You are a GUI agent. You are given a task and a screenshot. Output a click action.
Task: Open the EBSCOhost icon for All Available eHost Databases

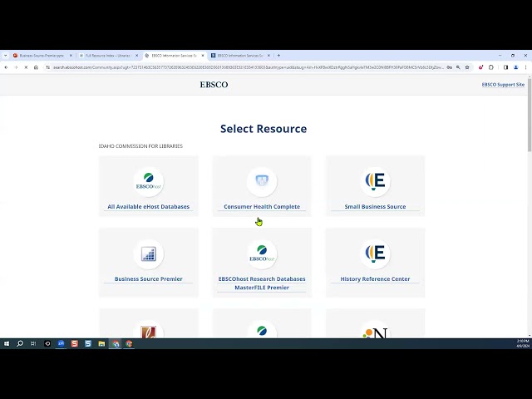[x=148, y=182]
